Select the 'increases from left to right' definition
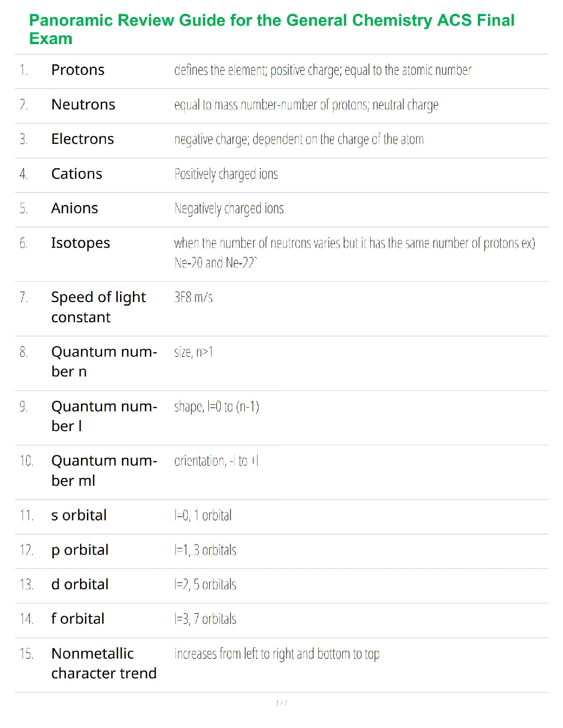This screenshot has width=563, height=728. click(x=276, y=654)
